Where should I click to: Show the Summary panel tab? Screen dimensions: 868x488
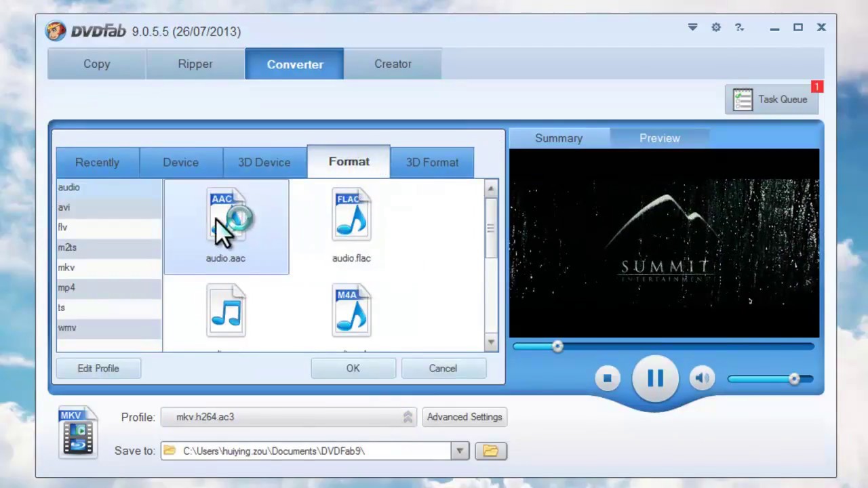[559, 138]
